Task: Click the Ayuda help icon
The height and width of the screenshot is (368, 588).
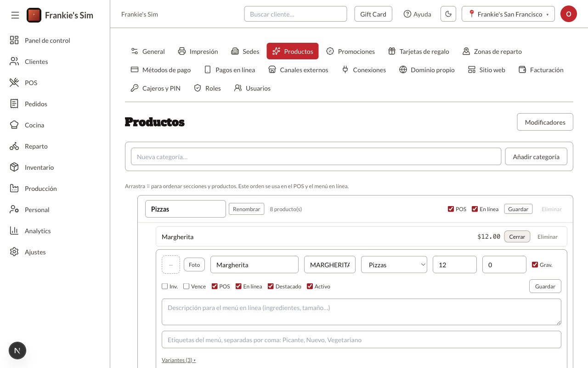Action: tap(407, 14)
